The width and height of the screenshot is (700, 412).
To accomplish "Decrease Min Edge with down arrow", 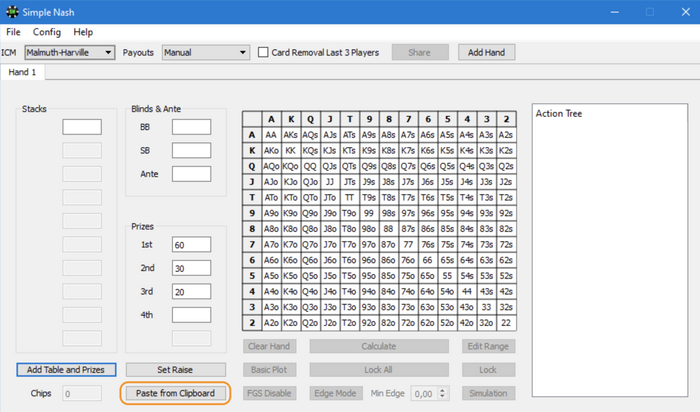I will [x=442, y=397].
